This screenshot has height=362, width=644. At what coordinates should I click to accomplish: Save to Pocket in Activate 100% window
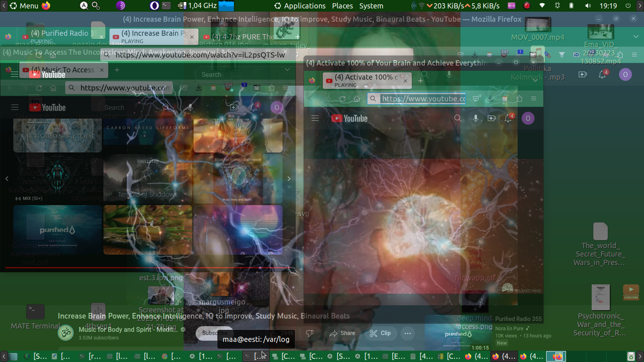476,99
